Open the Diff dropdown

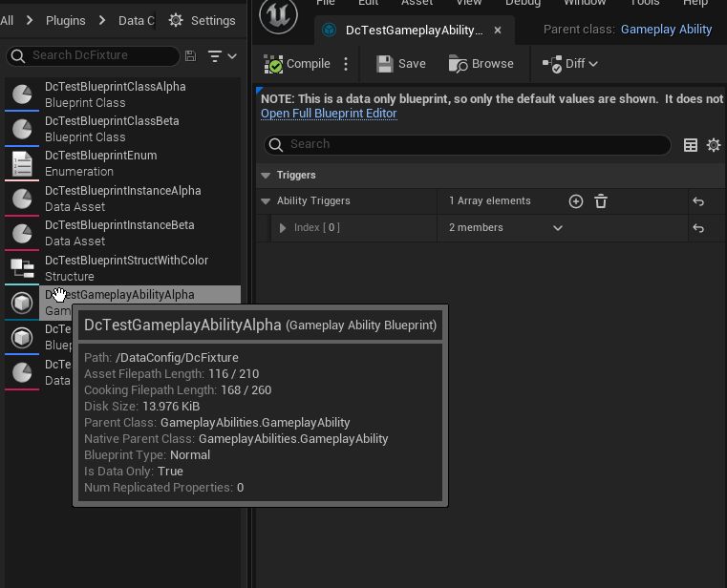pos(569,64)
